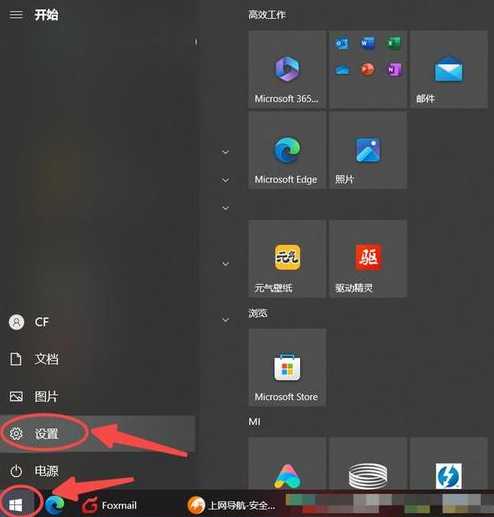Open the 邮件 mail tile
This screenshot has width=494, height=517.
(x=449, y=69)
